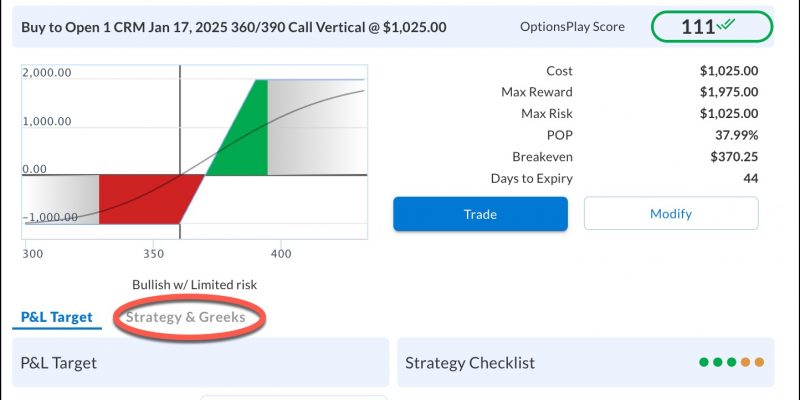Click the last orange Strategy Checklist dot
800x400 pixels.
click(x=759, y=362)
